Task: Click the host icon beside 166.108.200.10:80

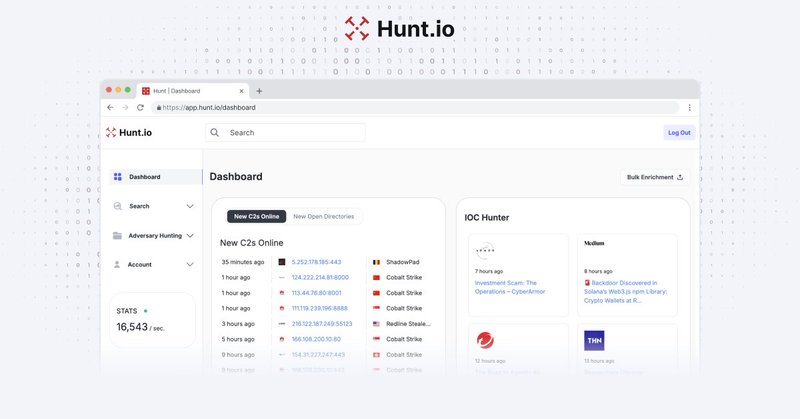Action: [282, 339]
